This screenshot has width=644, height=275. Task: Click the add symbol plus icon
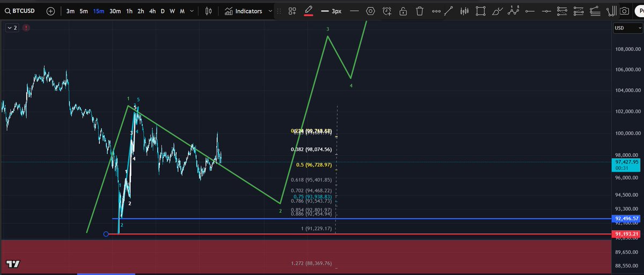click(x=50, y=11)
